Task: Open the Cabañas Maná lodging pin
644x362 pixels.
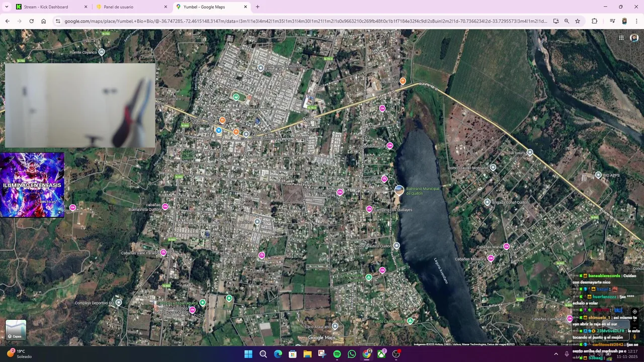Action: [x=507, y=246]
